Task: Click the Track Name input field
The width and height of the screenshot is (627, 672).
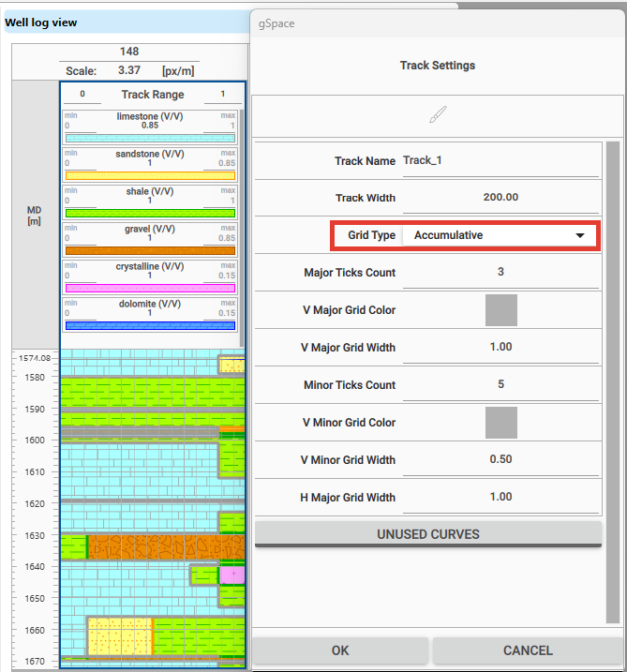Action: pyautogui.click(x=499, y=161)
